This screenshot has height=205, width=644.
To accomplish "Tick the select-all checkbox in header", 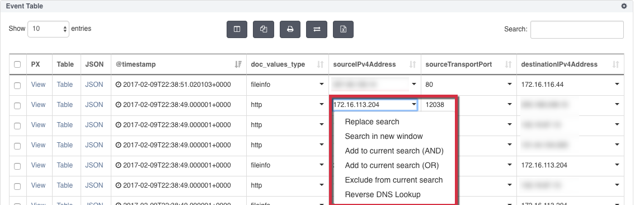I will point(17,64).
